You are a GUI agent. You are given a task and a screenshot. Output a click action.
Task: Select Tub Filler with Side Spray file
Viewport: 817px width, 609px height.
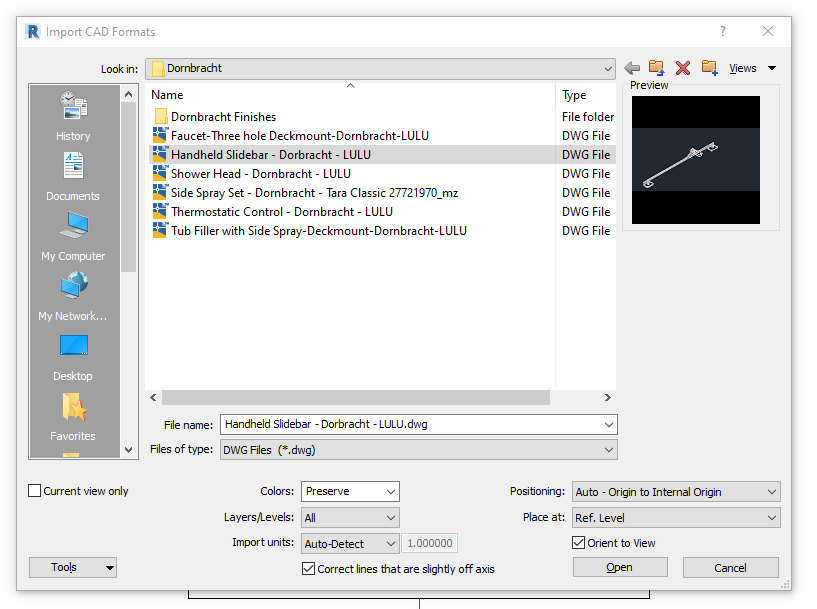coord(319,231)
